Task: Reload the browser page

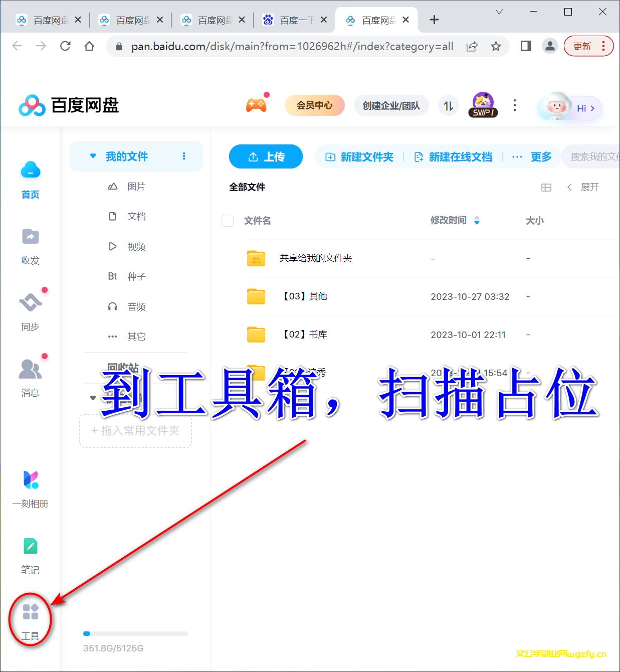Action: coord(65,46)
